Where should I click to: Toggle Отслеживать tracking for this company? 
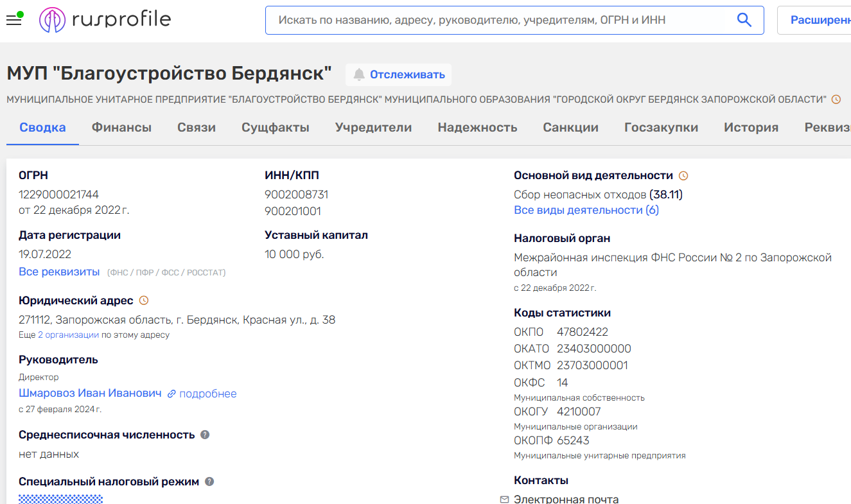(x=398, y=74)
